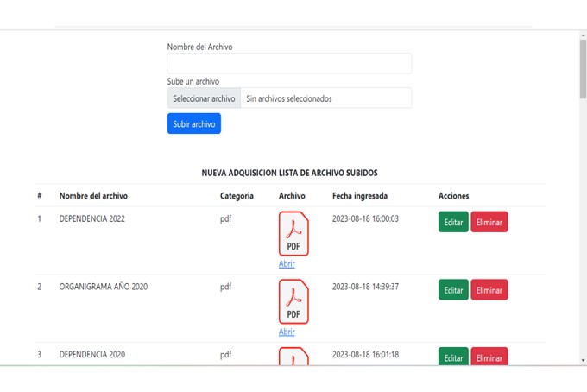Delete the ORGANIGRAMA AÑO 2020 entry
587x392 pixels.
(489, 290)
